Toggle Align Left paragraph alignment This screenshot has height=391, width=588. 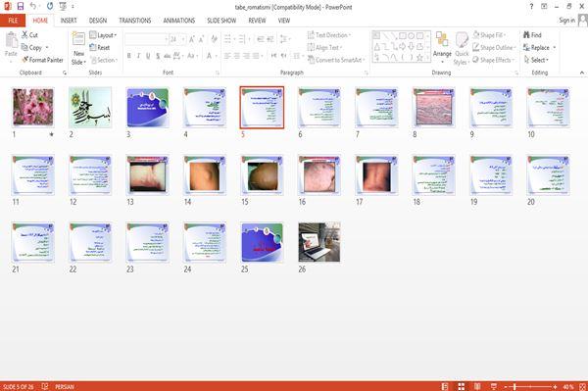click(227, 56)
